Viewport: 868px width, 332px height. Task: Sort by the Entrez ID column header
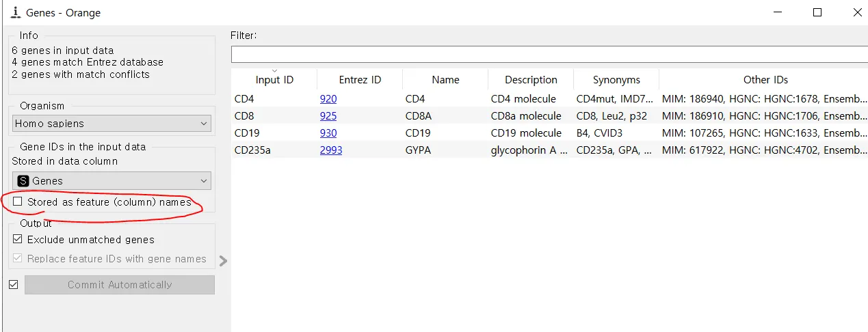[360, 80]
